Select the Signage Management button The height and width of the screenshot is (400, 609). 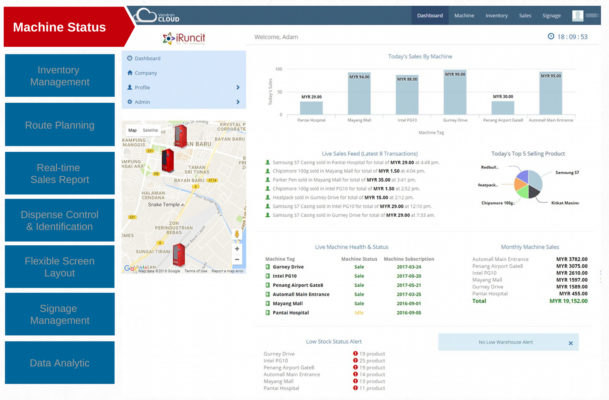[x=60, y=314]
